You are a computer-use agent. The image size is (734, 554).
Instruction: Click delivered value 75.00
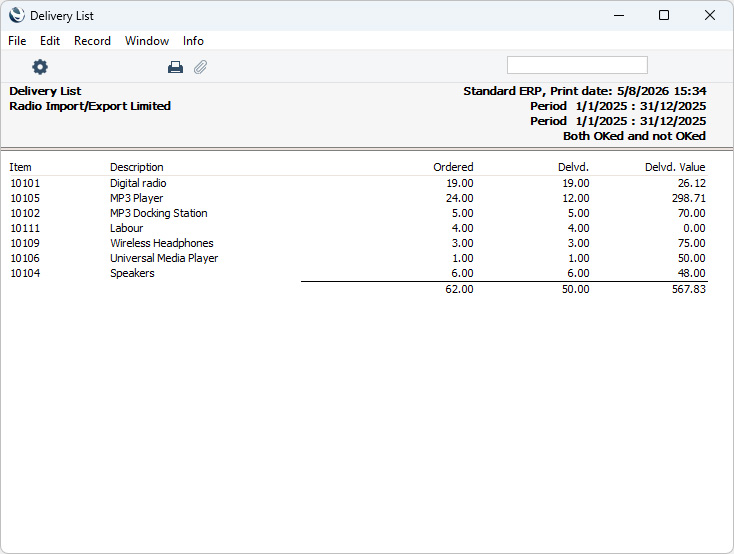pyautogui.click(x=691, y=243)
